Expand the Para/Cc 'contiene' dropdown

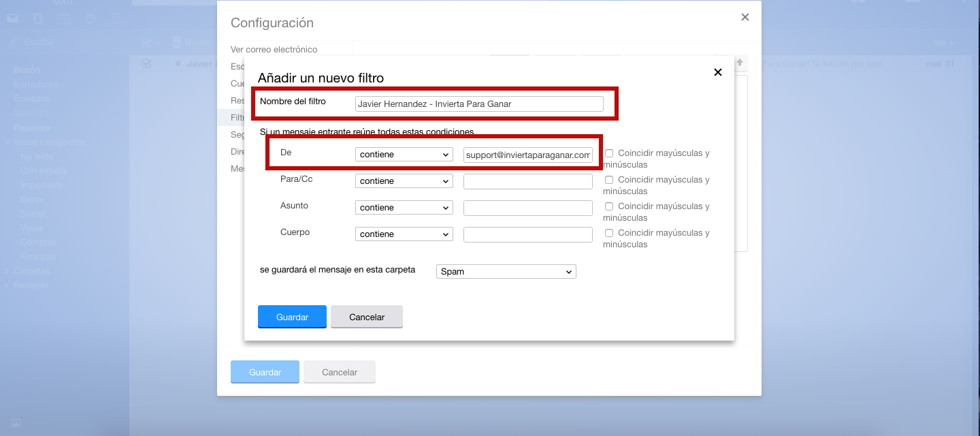click(x=404, y=181)
